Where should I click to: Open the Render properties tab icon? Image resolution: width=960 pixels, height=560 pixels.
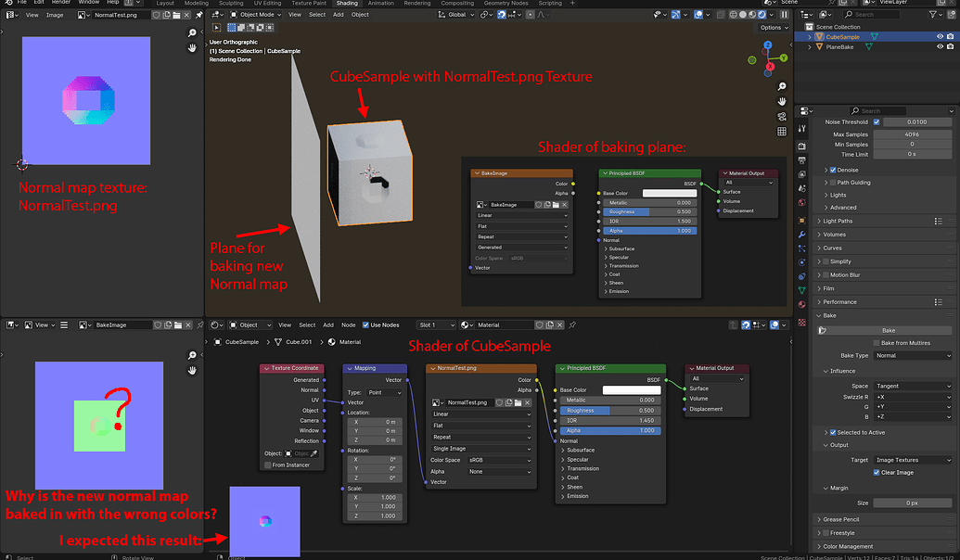click(x=802, y=146)
